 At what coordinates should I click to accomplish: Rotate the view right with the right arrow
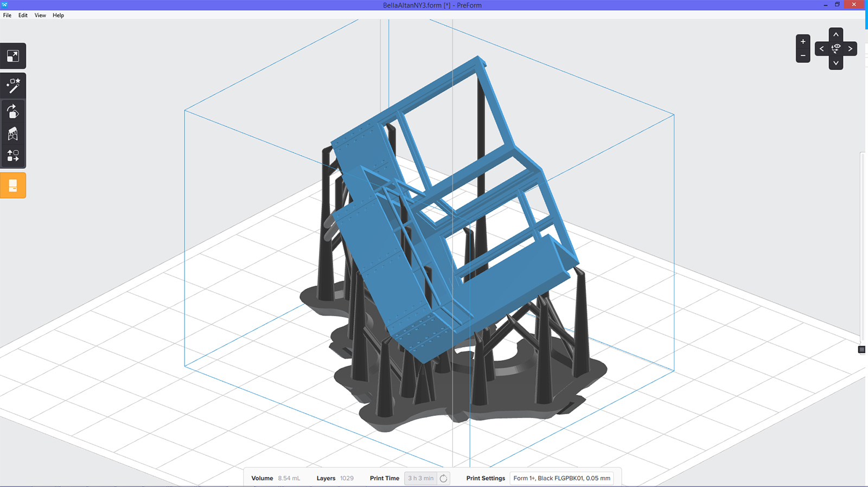tap(850, 49)
